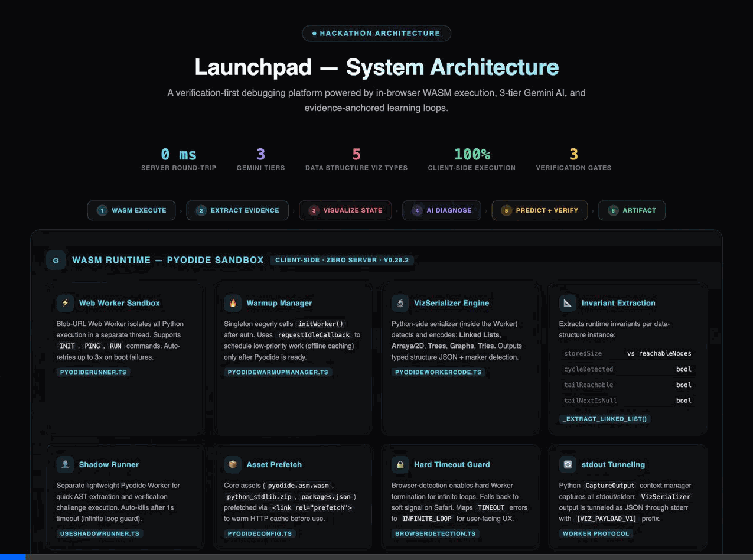Click the Warmup Manager card title
Viewport: 753px width, 560px height.
pos(279,303)
